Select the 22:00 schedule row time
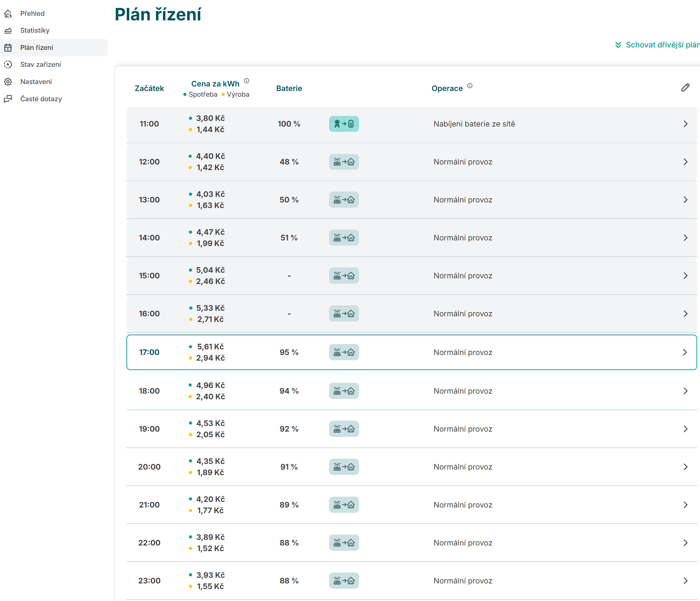This screenshot has width=700, height=601. (x=149, y=543)
